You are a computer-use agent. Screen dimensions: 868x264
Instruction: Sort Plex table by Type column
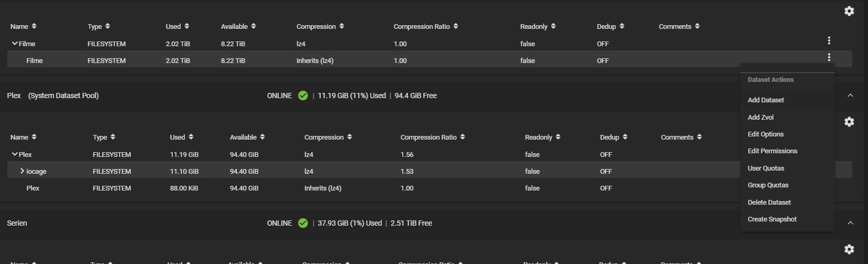(x=104, y=137)
